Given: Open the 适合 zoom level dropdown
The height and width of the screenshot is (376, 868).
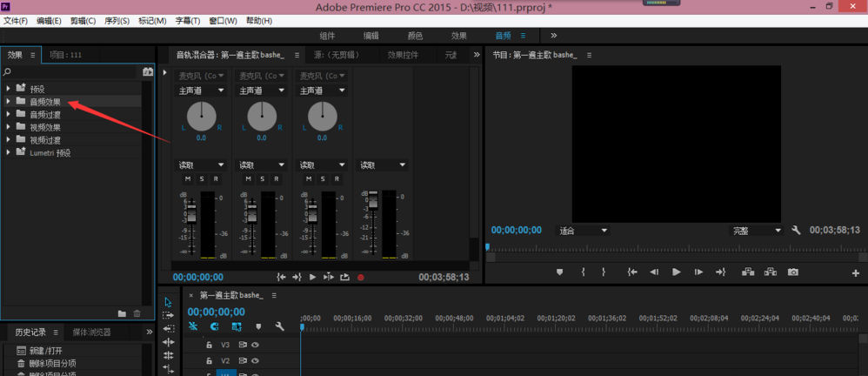Looking at the screenshot, I should click(x=583, y=231).
